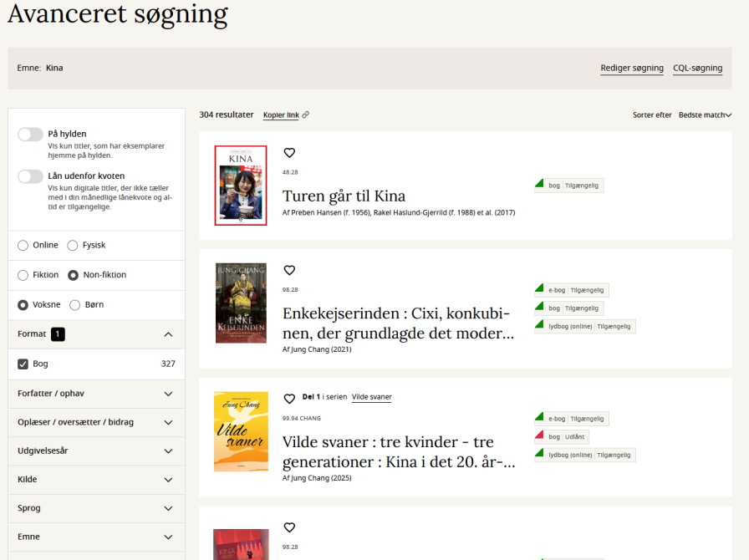
Task: Click e-bog Tilgængelig badge for Vilde svaner
Action: pos(572,419)
